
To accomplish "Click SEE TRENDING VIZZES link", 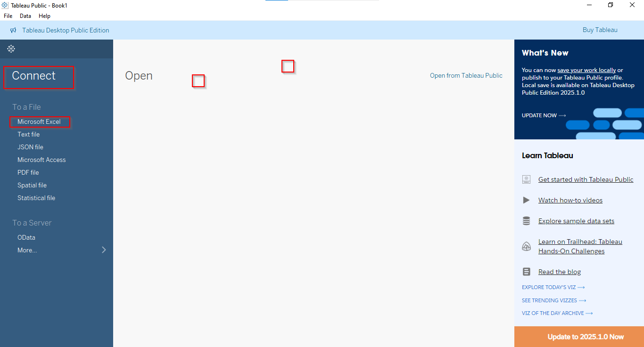I will coord(554,300).
